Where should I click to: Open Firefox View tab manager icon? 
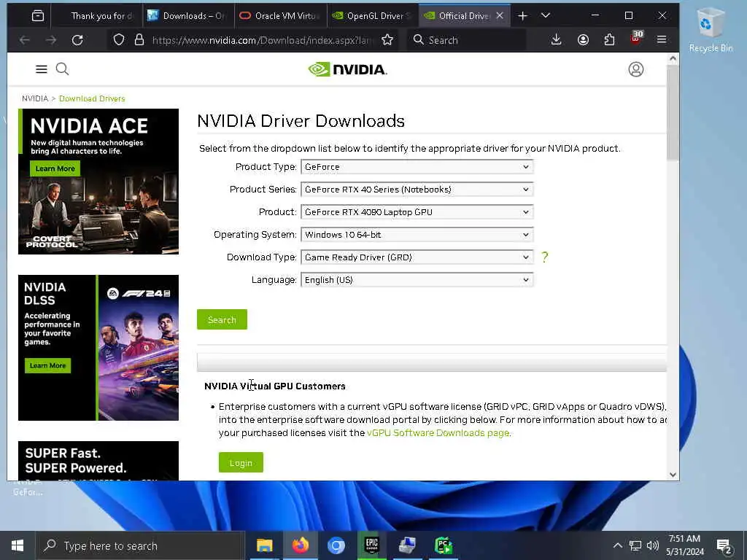[38, 16]
